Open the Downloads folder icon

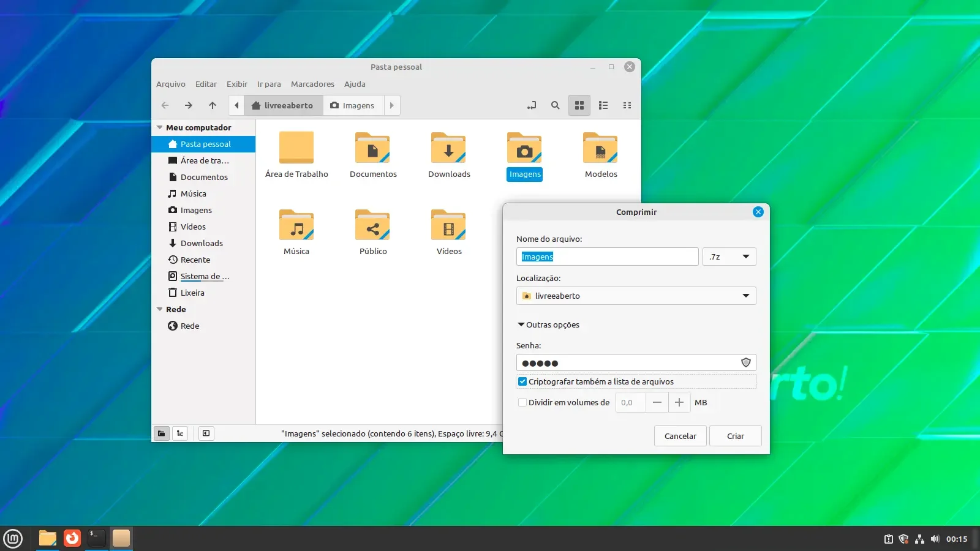(449, 148)
